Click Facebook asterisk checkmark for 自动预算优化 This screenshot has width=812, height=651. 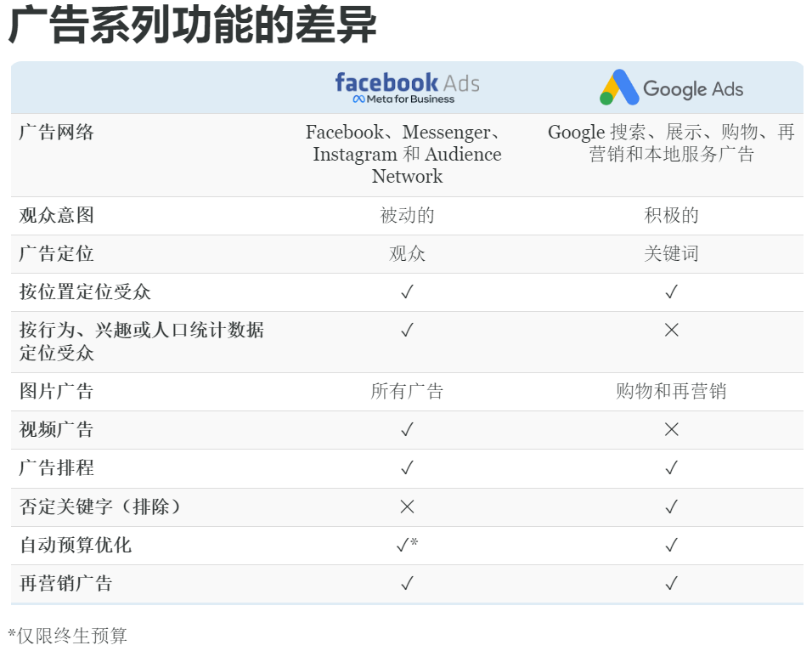coord(407,545)
